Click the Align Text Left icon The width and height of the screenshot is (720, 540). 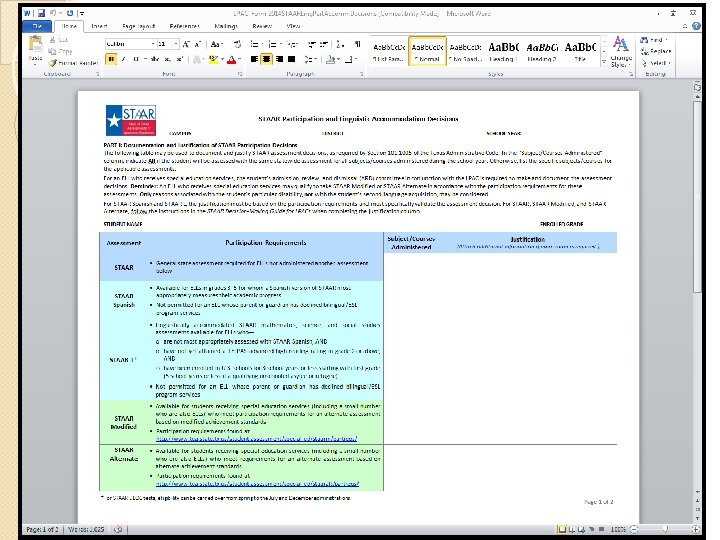[254, 59]
